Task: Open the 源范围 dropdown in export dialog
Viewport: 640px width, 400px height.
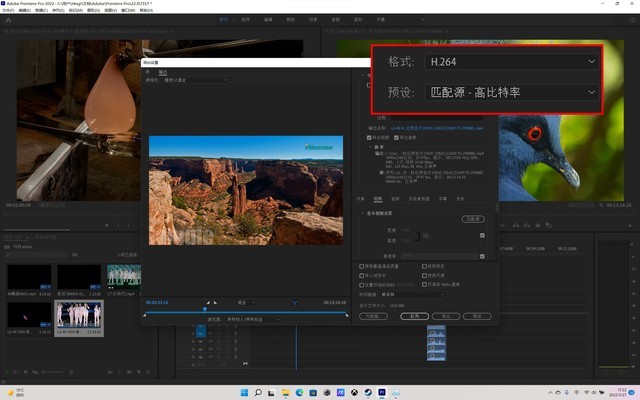Action: [253, 319]
